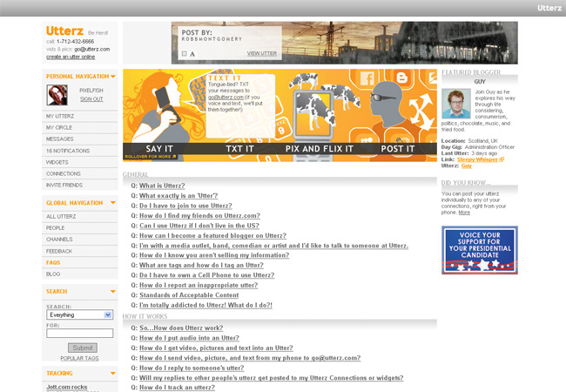Image resolution: width=566 pixels, height=392 pixels.
Task: Click 'create an utter online' link
Action: (71, 57)
